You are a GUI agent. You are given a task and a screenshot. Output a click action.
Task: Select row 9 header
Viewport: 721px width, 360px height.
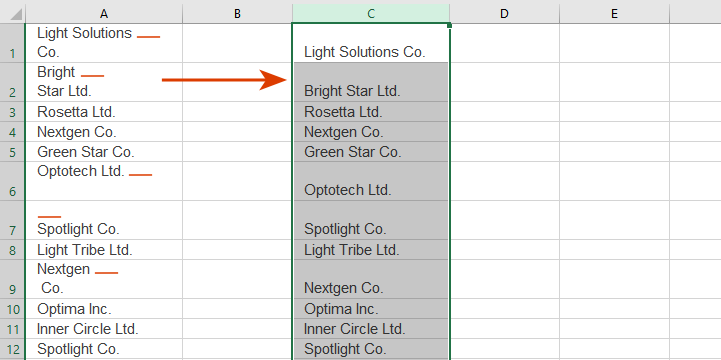click(x=12, y=279)
